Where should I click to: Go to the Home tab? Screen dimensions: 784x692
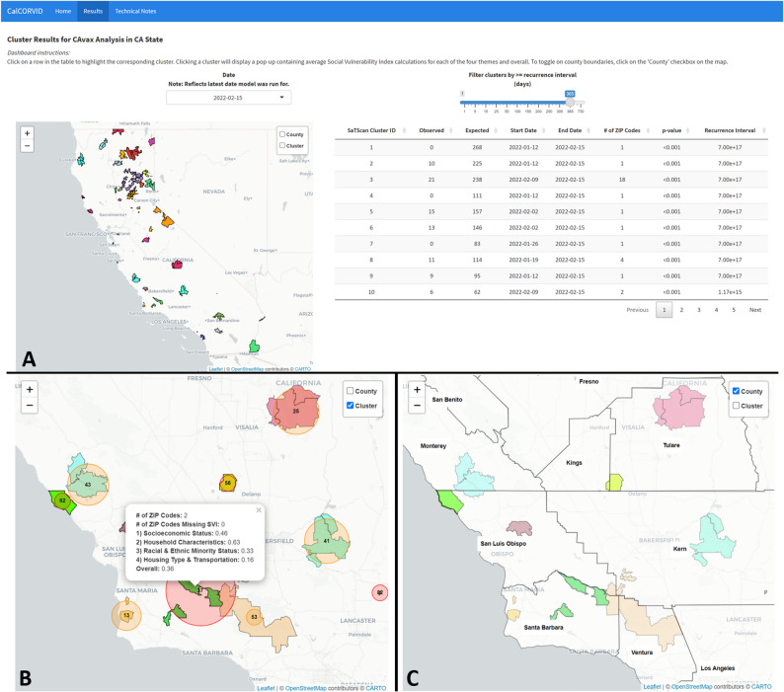(x=63, y=11)
